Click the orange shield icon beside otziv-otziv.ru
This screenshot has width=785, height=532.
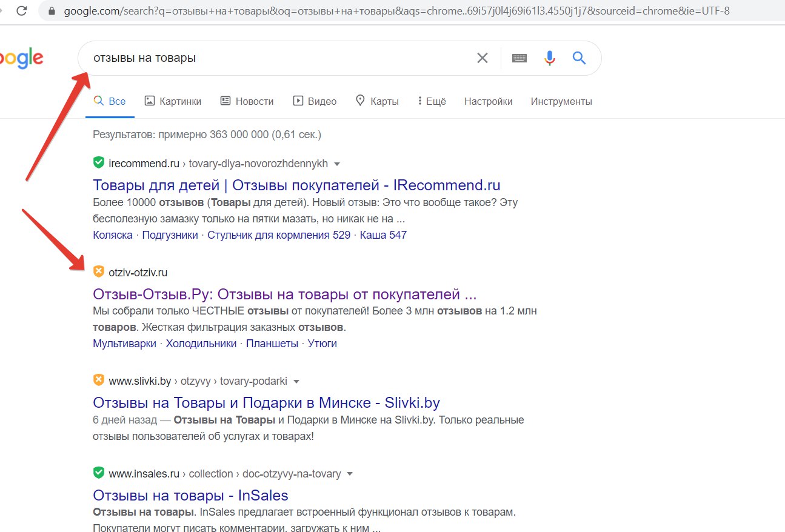click(x=99, y=272)
